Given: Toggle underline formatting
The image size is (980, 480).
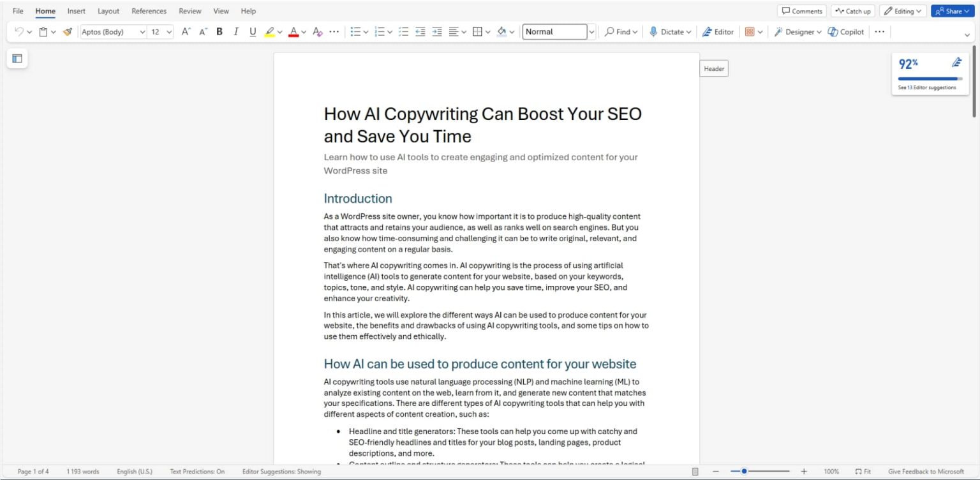Looking at the screenshot, I should 253,32.
